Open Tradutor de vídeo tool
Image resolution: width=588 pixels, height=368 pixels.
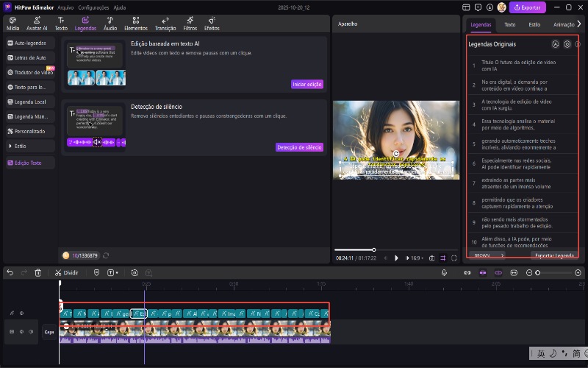(x=30, y=72)
